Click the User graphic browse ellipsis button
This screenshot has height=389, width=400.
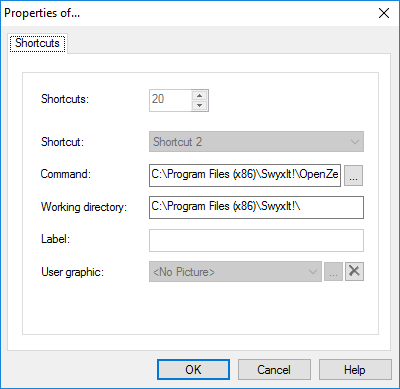[333, 272]
